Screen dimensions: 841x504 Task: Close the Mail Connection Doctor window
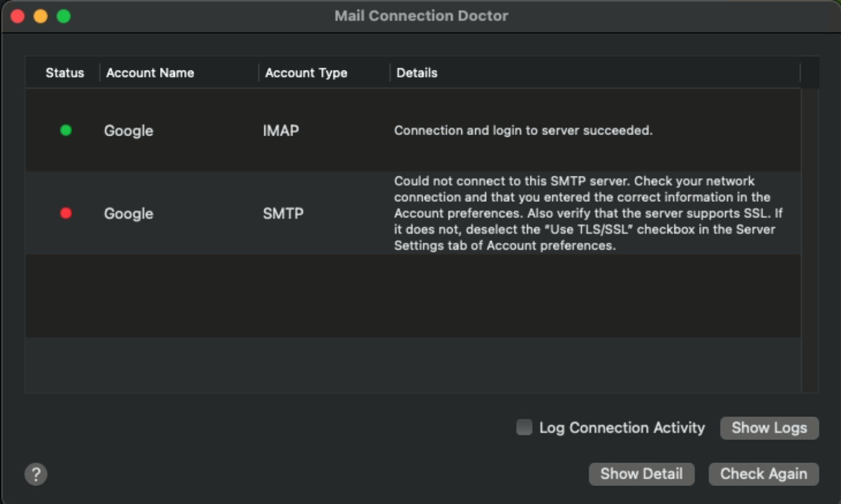(18, 17)
